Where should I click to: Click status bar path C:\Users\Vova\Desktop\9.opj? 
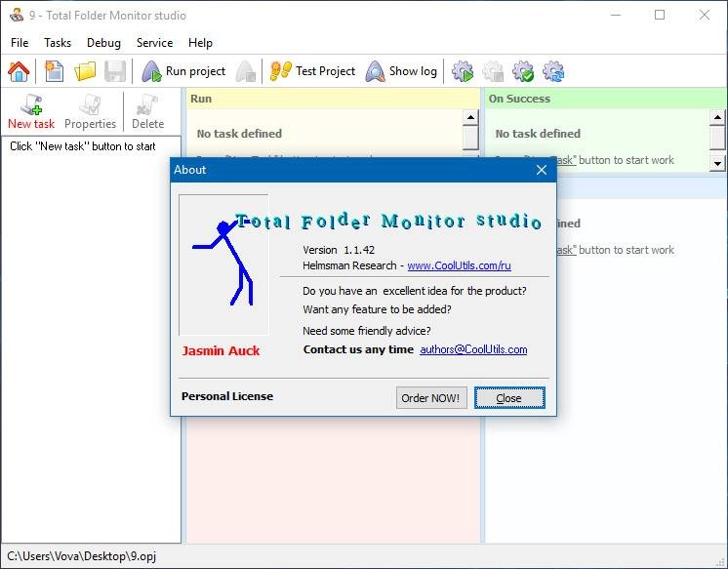pos(81,556)
